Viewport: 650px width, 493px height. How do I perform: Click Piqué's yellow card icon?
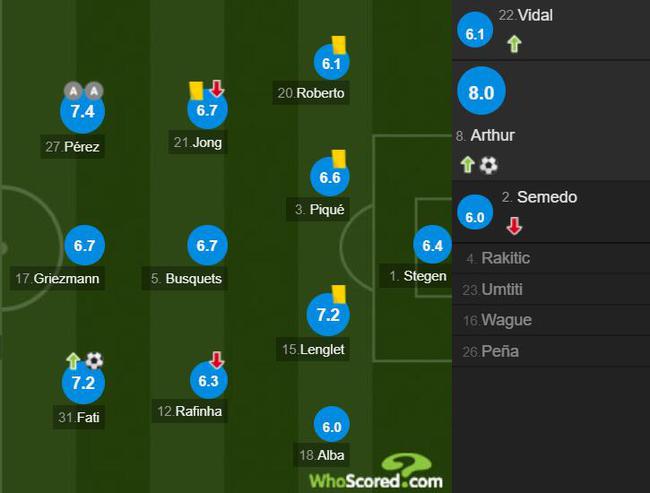pyautogui.click(x=339, y=158)
